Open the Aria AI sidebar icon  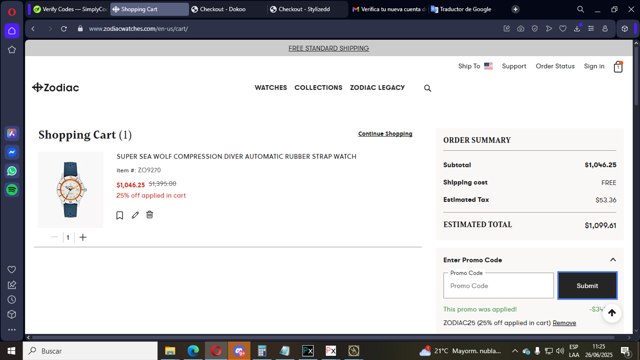(12, 133)
